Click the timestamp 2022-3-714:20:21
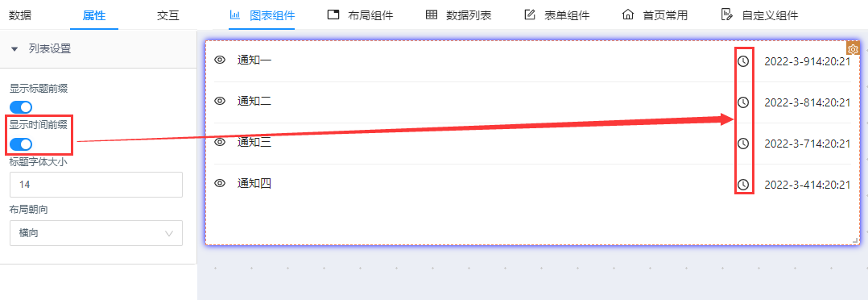 [x=807, y=144]
